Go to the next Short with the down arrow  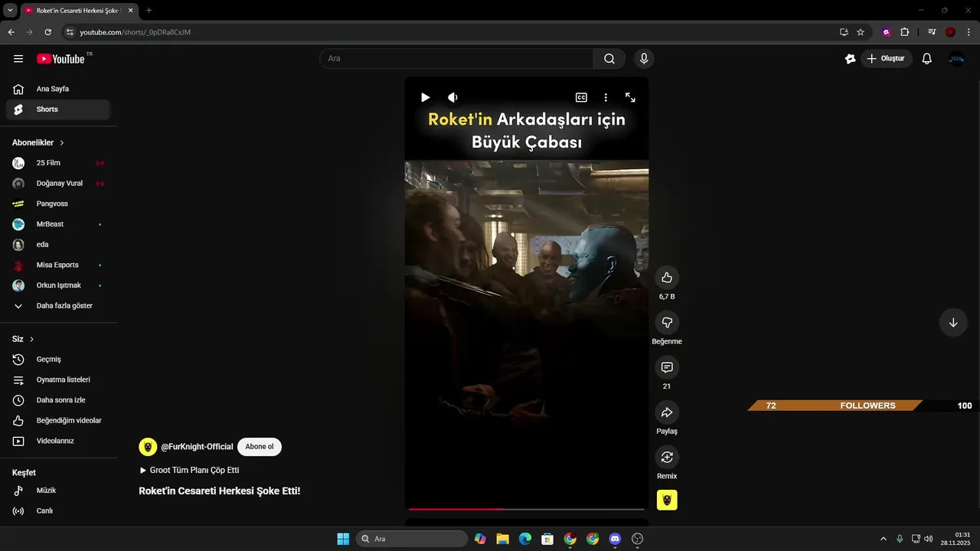pos(953,322)
